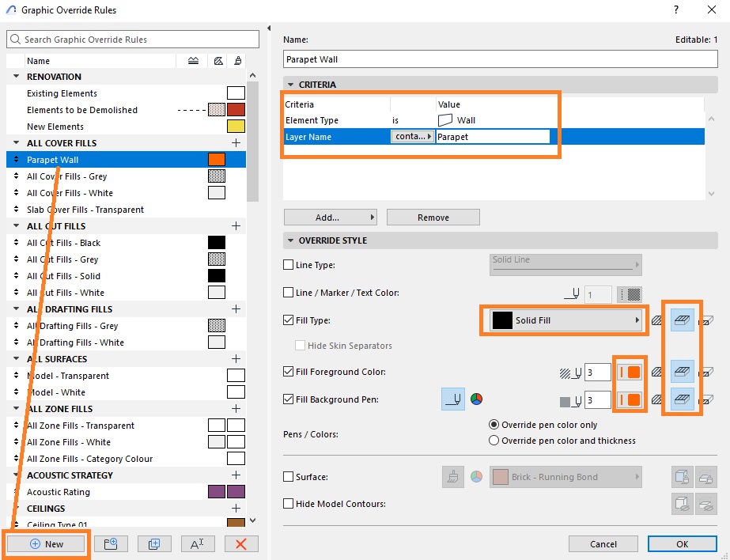The width and height of the screenshot is (730, 560).
Task: Uncheck Fill Background Pen checkbox
Action: [288, 399]
